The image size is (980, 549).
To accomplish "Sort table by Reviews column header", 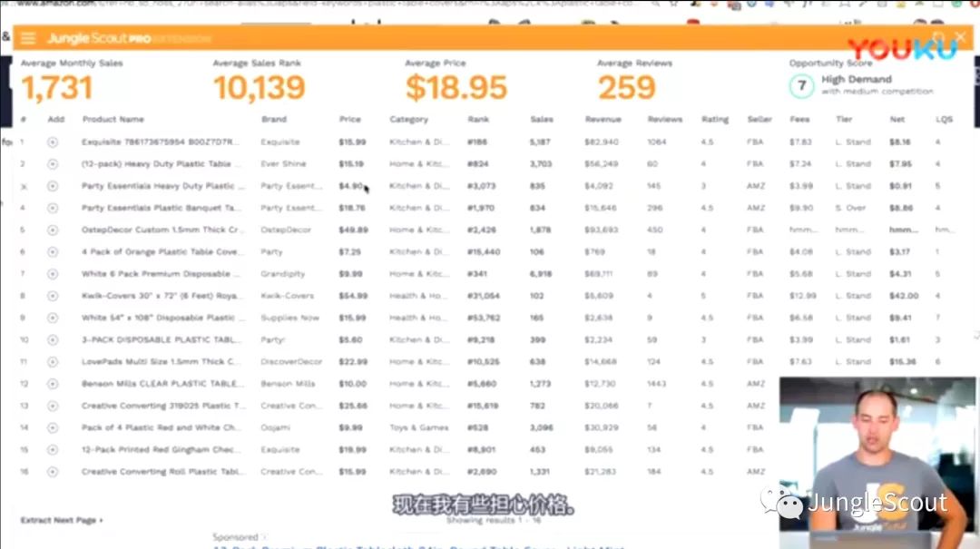I will pos(665,119).
